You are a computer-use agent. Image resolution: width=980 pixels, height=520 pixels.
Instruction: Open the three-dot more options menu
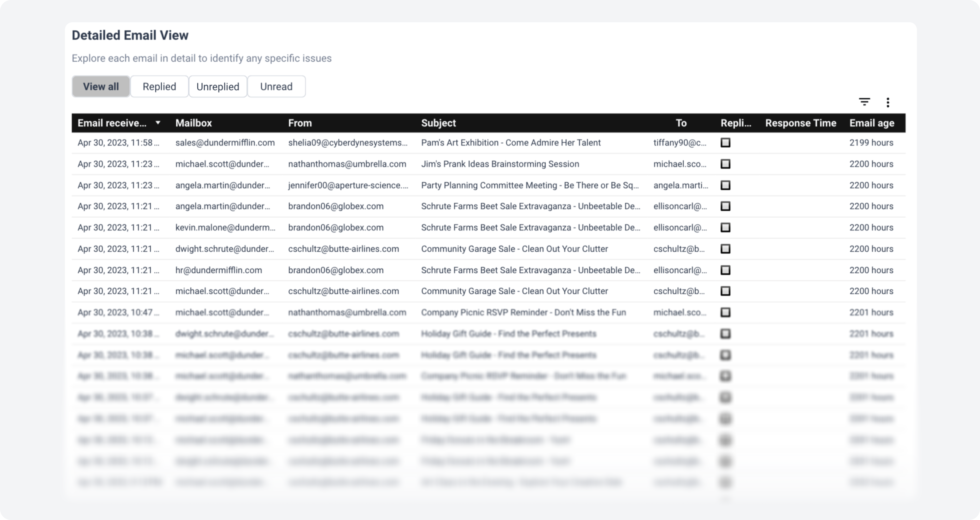click(888, 102)
